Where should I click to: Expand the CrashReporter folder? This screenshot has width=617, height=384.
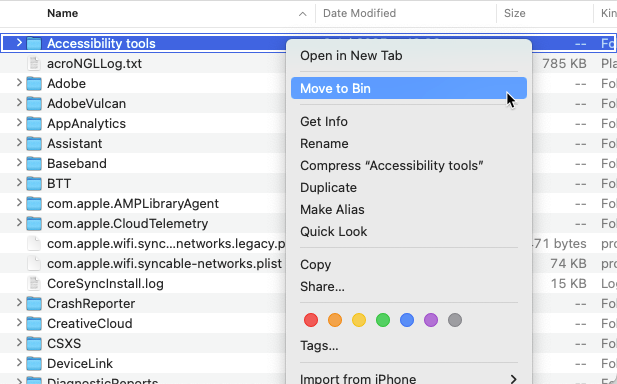pyautogui.click(x=19, y=303)
